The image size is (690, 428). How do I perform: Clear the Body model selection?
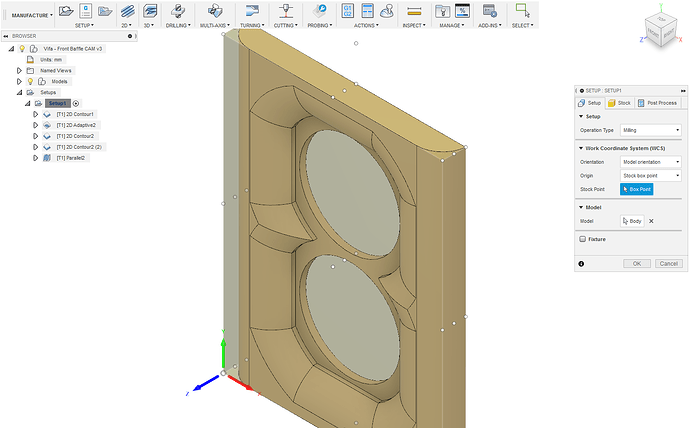tap(652, 221)
